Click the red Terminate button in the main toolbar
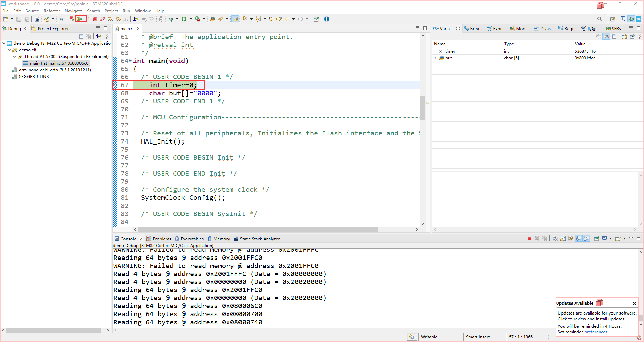644x342 pixels. pos(95,19)
